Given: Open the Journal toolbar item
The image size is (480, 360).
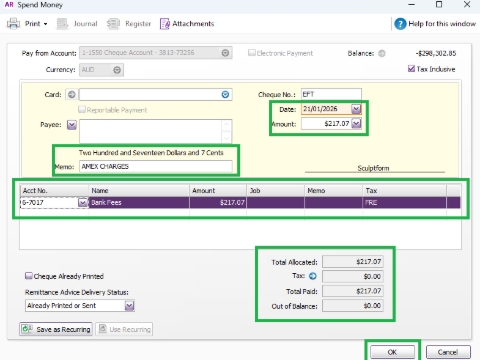Looking at the screenshot, I should [x=77, y=24].
